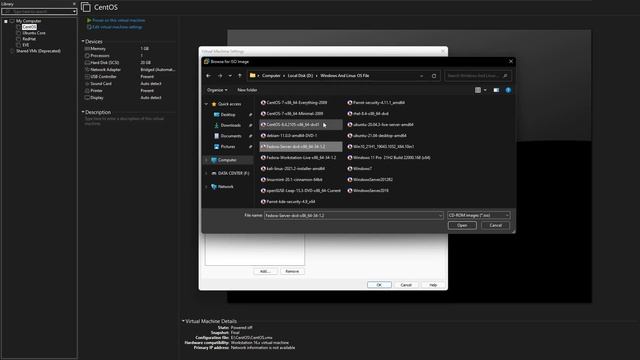This screenshot has width=640, height=360.
Task: Open the view options dropdown arrow
Action: [x=485, y=90]
